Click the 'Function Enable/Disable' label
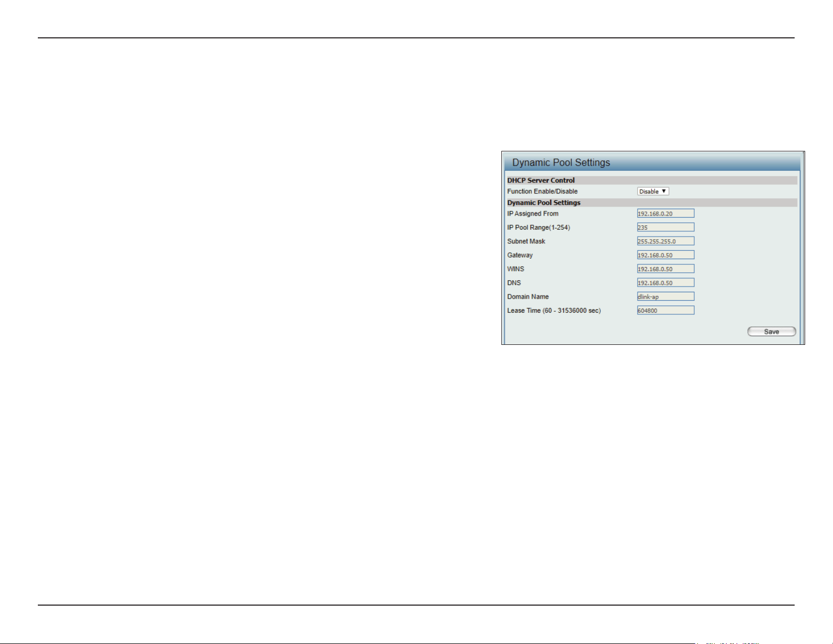This screenshot has height=644, width=833. point(542,191)
